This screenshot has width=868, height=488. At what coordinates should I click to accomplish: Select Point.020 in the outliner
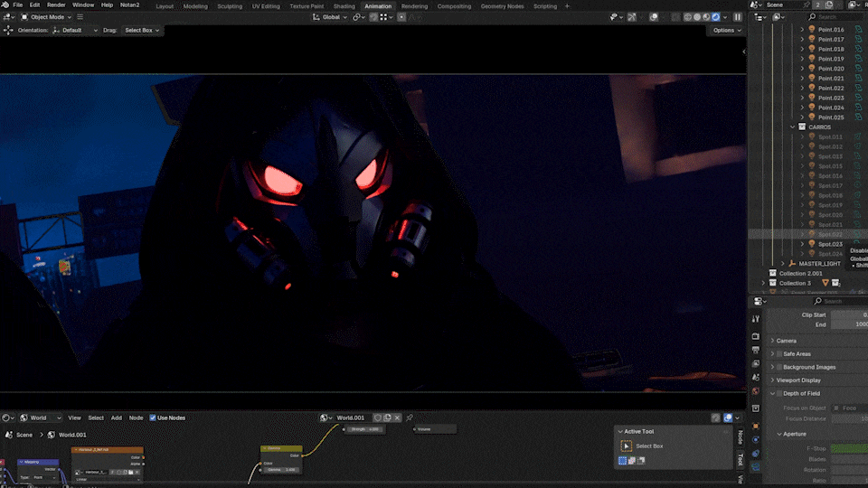pos(830,69)
